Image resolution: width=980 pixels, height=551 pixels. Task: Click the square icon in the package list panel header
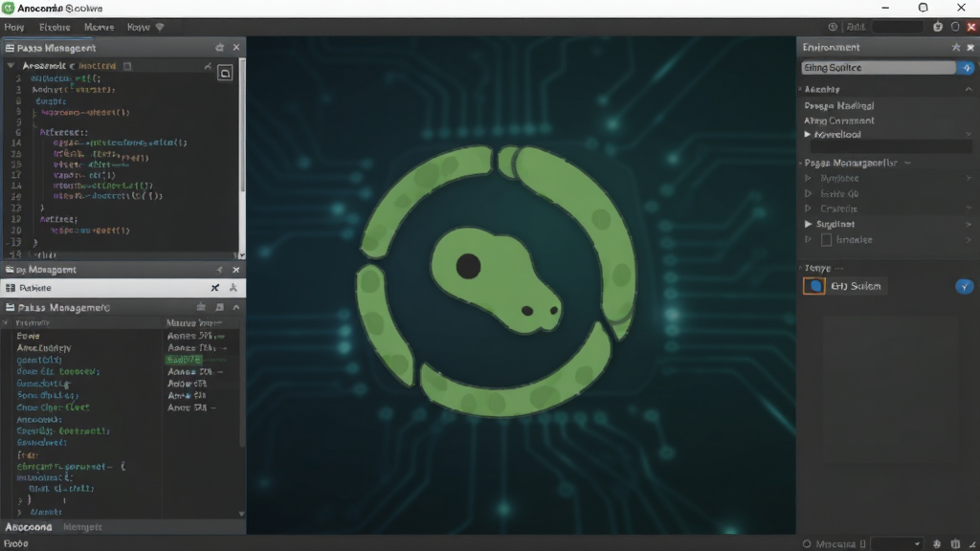(219, 307)
